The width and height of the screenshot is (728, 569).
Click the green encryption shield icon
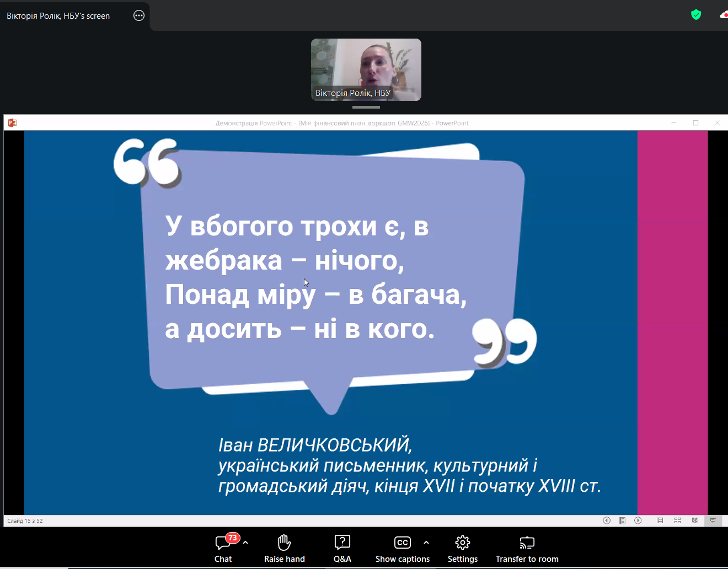(x=696, y=15)
